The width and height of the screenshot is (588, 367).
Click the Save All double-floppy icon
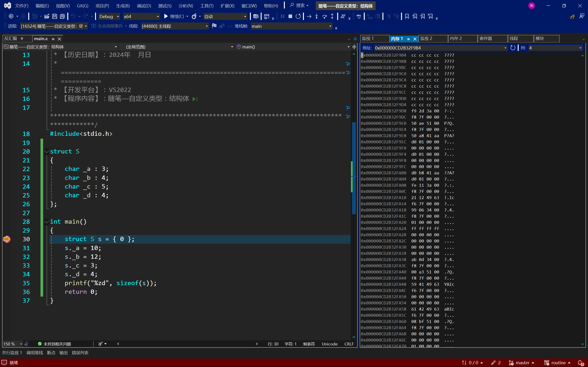(x=62, y=16)
